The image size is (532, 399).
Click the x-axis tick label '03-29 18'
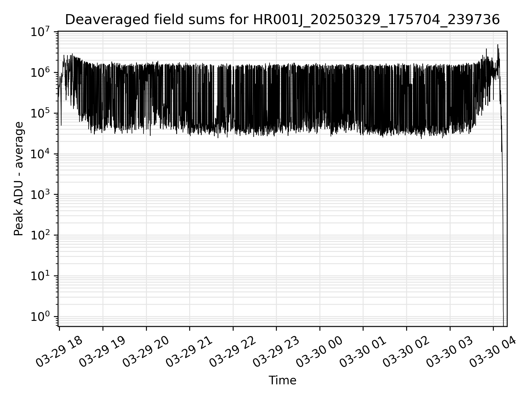59,352
